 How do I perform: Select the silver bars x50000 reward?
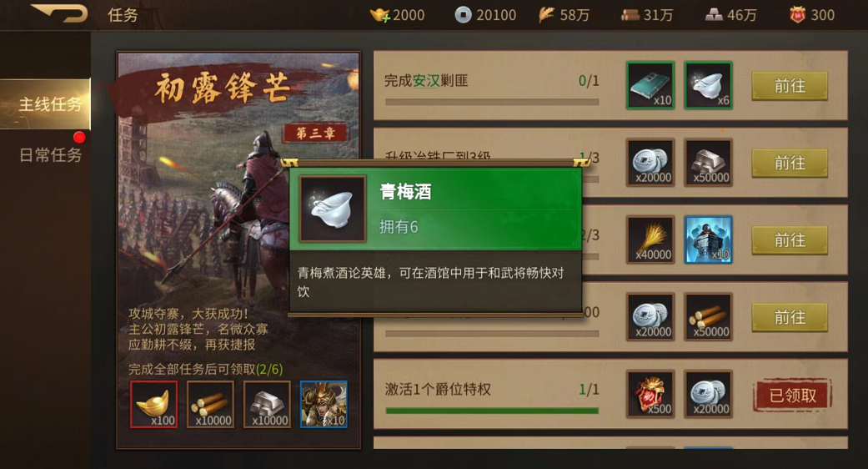pyautogui.click(x=709, y=162)
